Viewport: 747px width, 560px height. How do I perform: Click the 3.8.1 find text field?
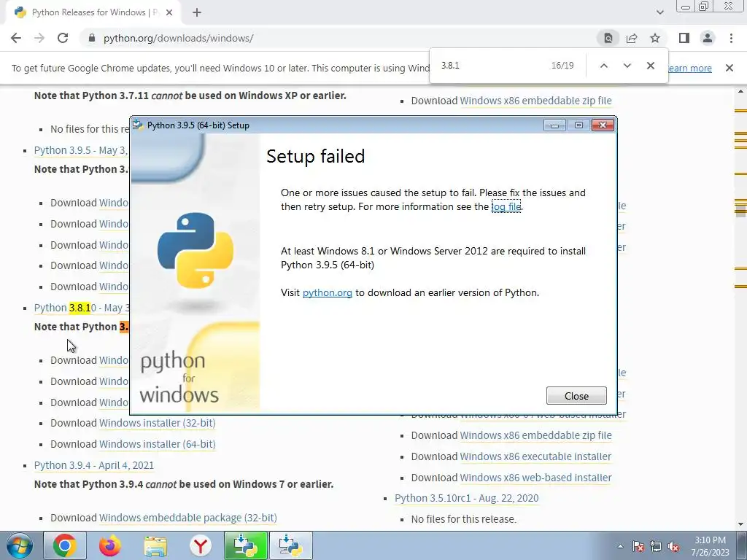point(491,66)
